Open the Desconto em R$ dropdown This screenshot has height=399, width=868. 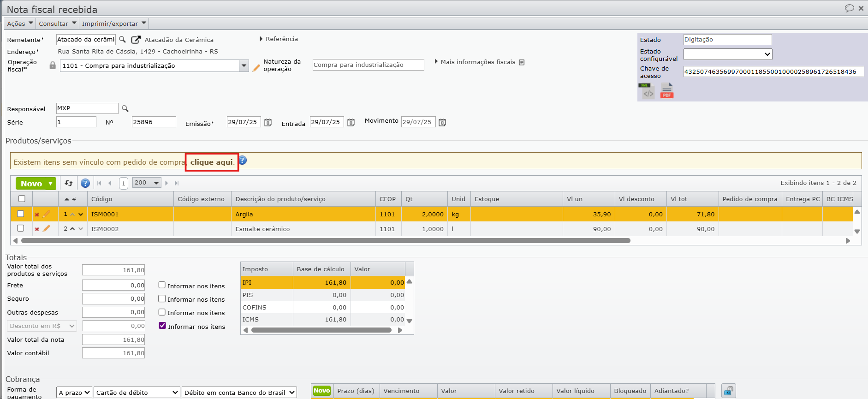tap(42, 326)
